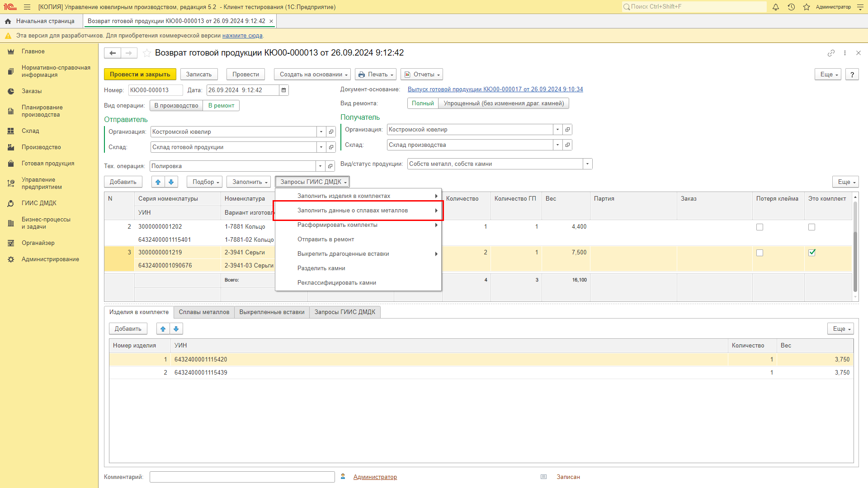Go back with the left arrow button

[113, 53]
